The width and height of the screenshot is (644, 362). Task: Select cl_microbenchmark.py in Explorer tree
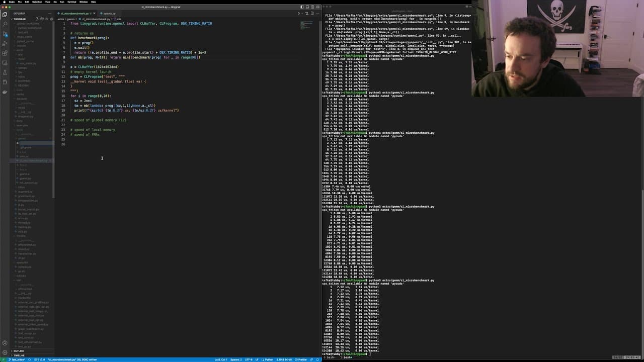click(x=33, y=160)
